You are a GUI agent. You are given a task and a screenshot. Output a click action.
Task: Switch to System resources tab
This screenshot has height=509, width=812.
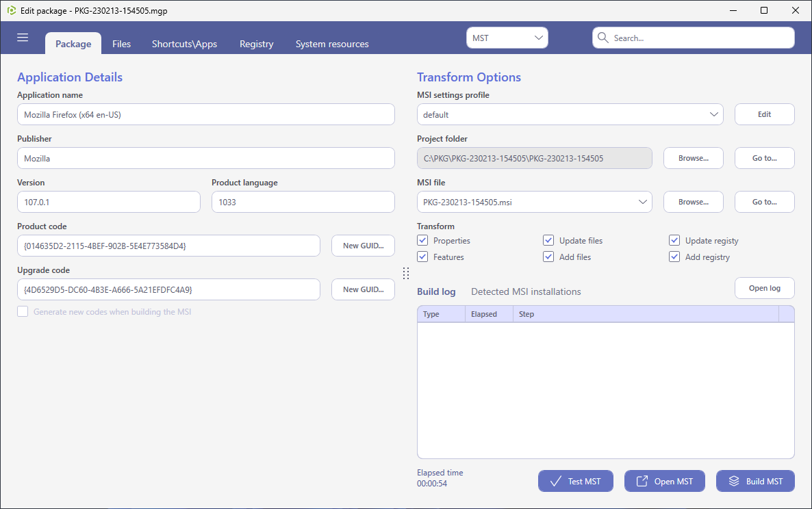[x=332, y=44]
